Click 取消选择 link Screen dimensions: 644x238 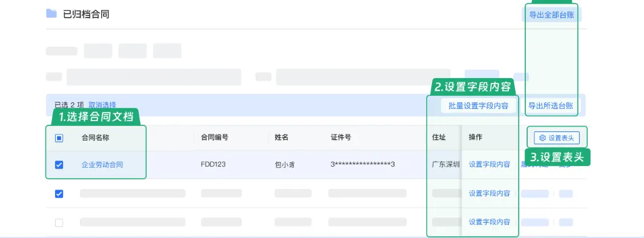102,105
